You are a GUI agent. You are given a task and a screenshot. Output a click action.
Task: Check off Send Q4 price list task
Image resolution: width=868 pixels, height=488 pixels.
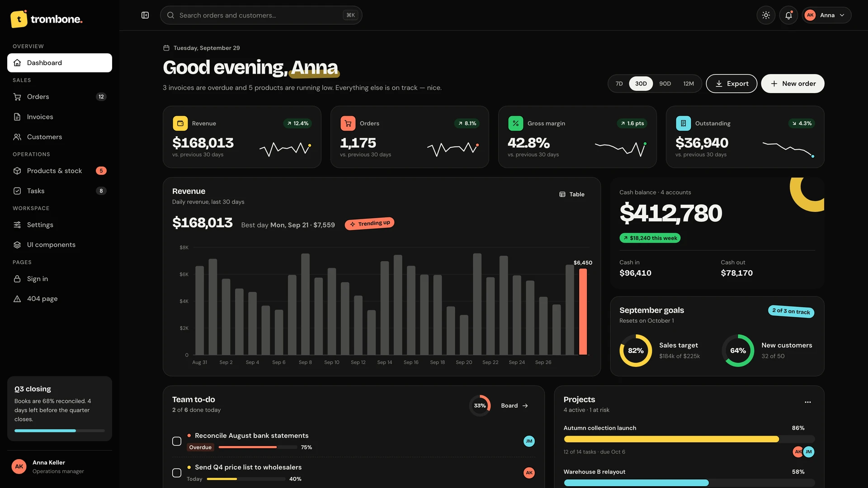(177, 473)
